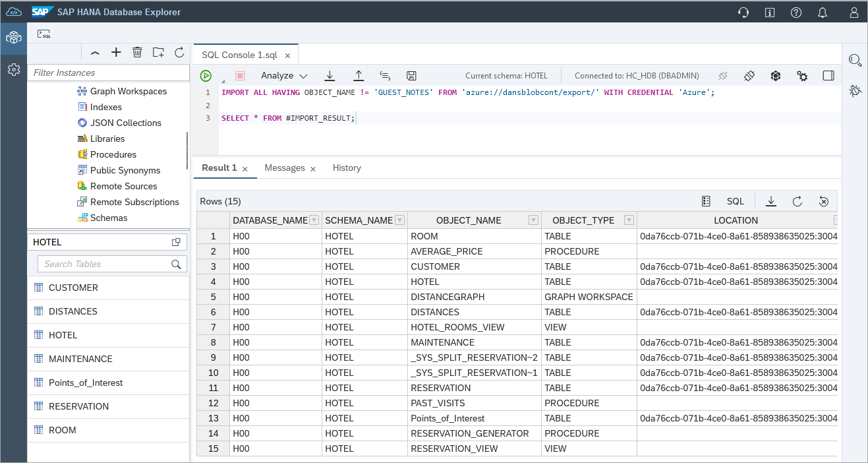Open the settings gear in left sidebar
Viewport: 868px width, 463px height.
pos(13,69)
